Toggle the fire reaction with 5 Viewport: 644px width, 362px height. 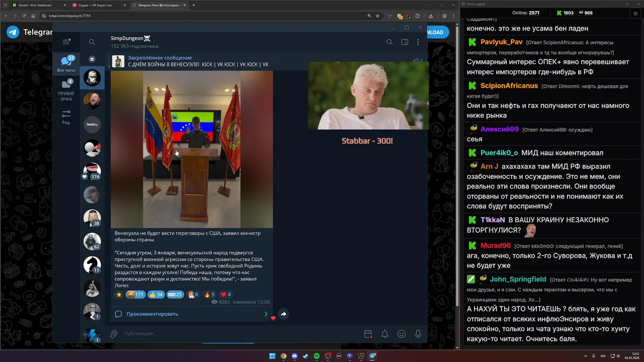[209, 295]
